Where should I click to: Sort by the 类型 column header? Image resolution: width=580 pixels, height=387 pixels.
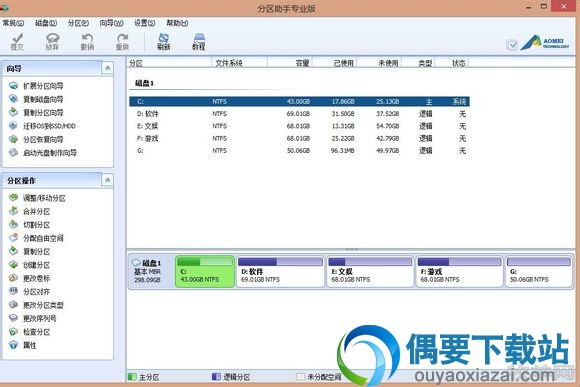(x=418, y=63)
